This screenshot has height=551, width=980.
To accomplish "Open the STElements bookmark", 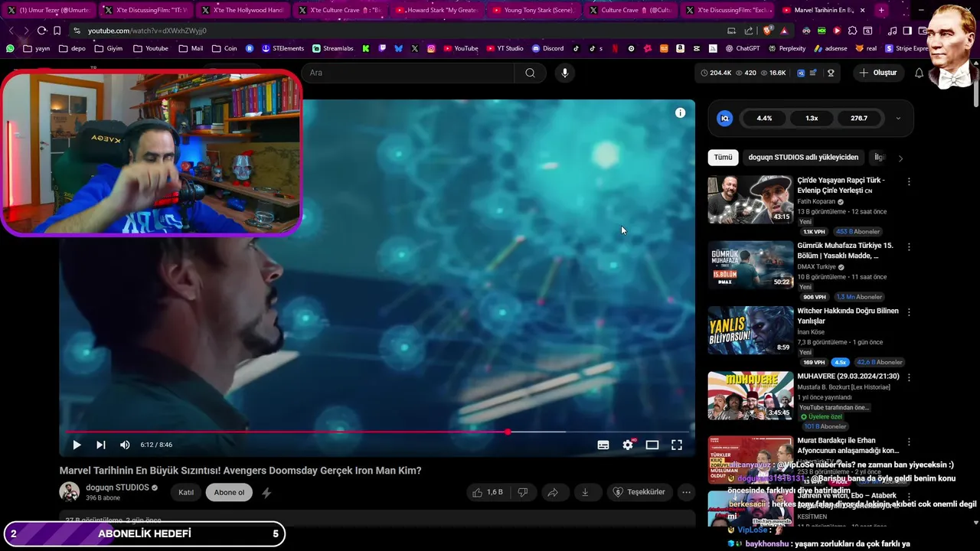I will click(283, 48).
